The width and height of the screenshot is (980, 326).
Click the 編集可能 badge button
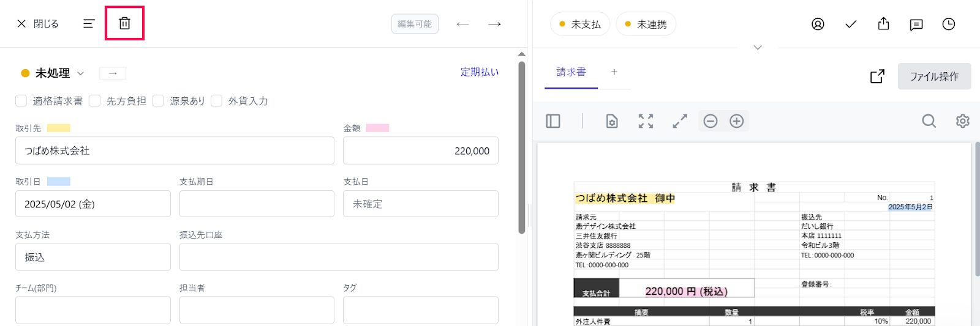[415, 24]
